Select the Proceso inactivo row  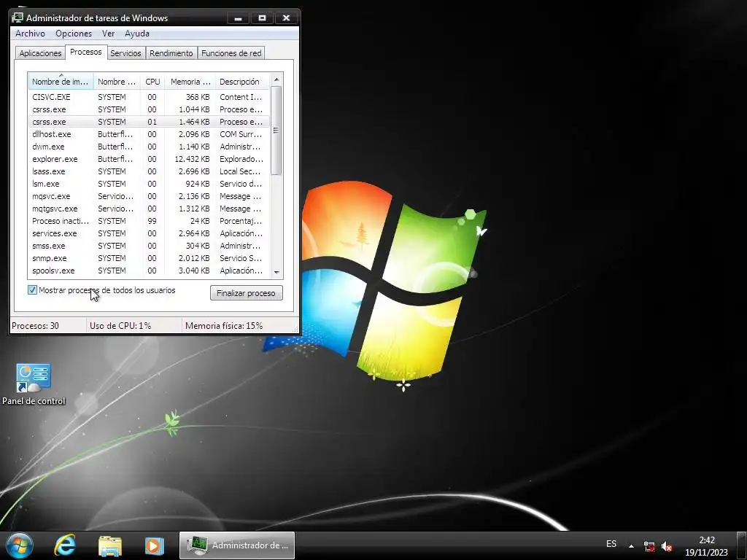[149, 220]
